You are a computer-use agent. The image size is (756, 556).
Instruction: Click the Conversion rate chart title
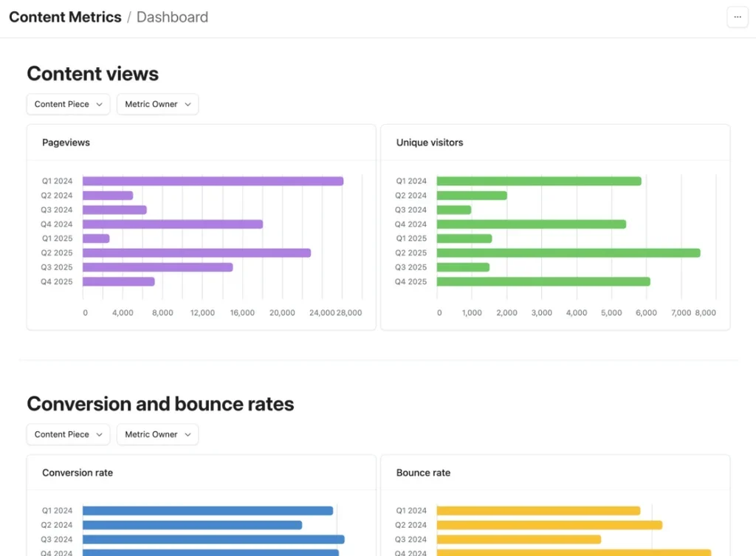pos(78,473)
